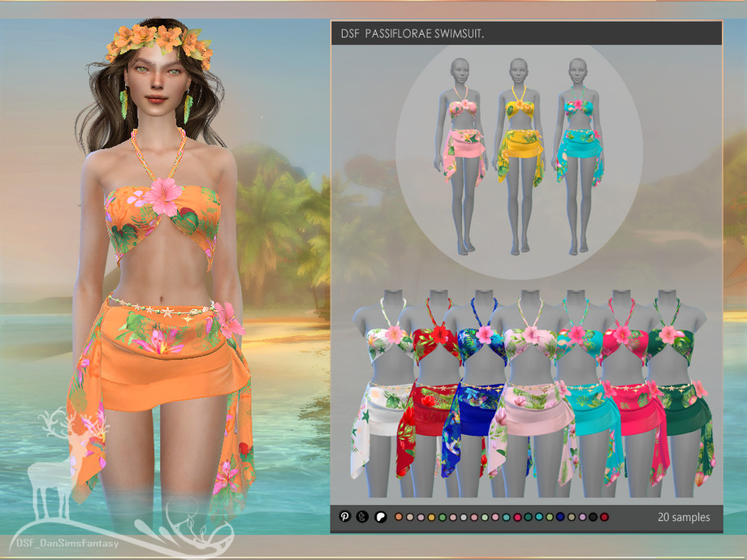Select the yellow color swatch
Image resolution: width=747 pixels, height=560 pixels.
tap(431, 517)
